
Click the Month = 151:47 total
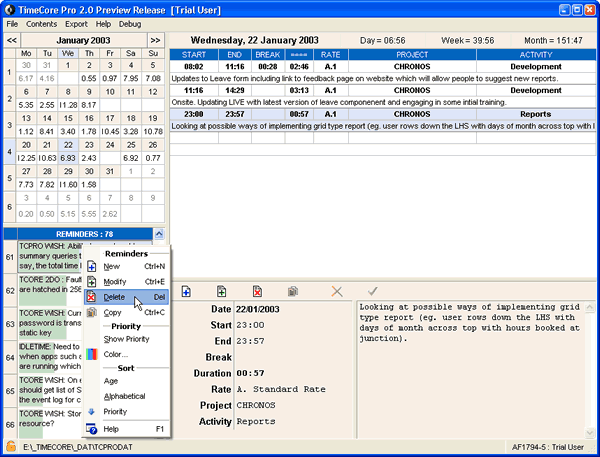[553, 41]
